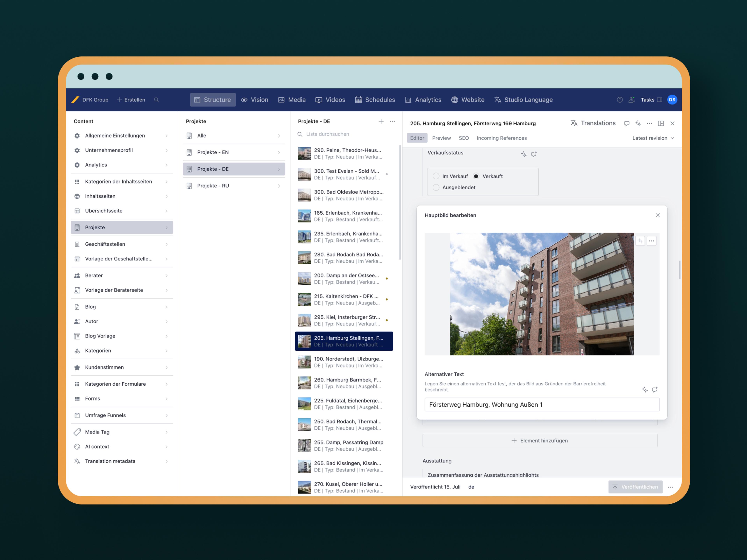The image size is (747, 560).
Task: Click the split-pane icon in the document header
Action: pos(661,123)
